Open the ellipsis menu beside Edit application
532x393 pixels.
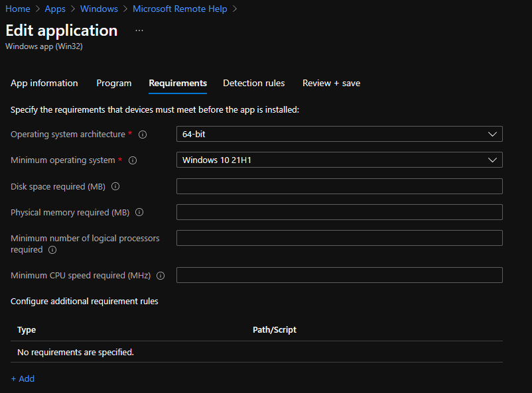click(139, 30)
